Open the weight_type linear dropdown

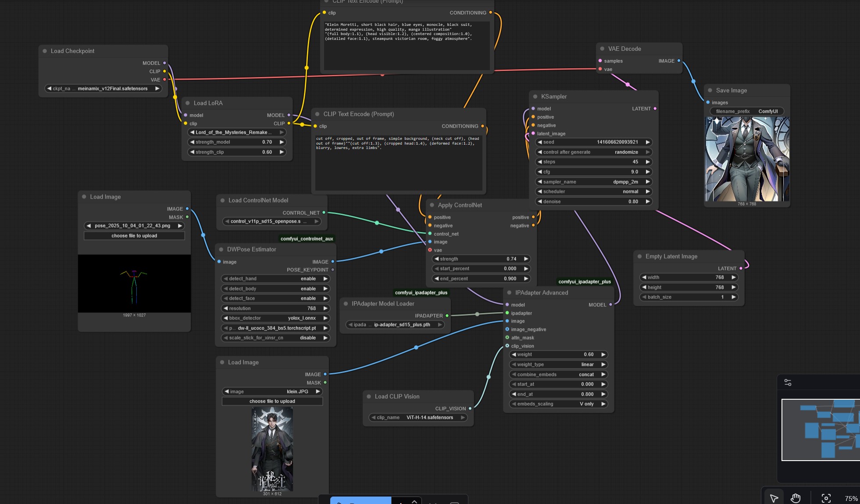559,365
